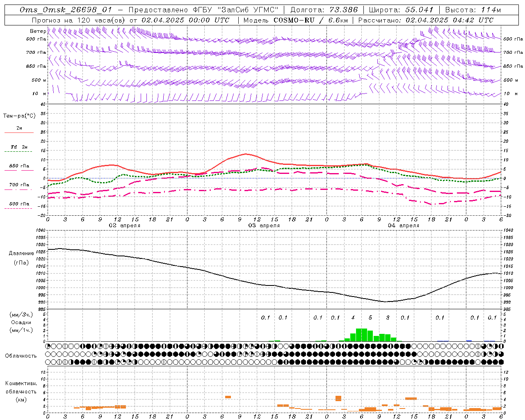
Task: Click the red 2м temperature legend line
Action: coord(19,132)
